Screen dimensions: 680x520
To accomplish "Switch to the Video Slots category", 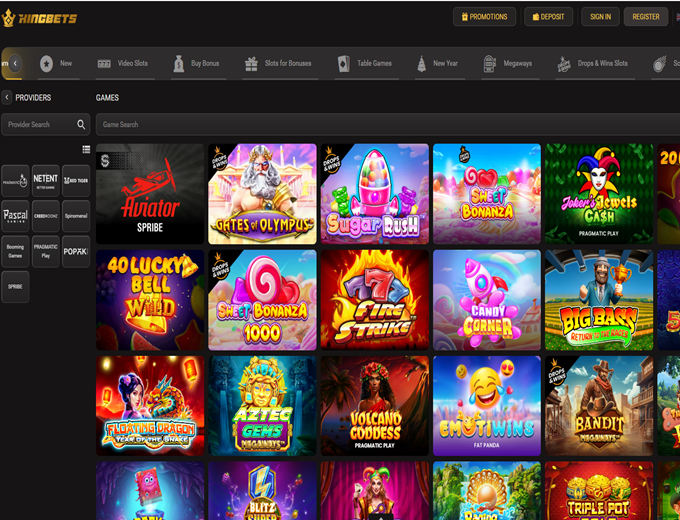I will click(x=125, y=63).
